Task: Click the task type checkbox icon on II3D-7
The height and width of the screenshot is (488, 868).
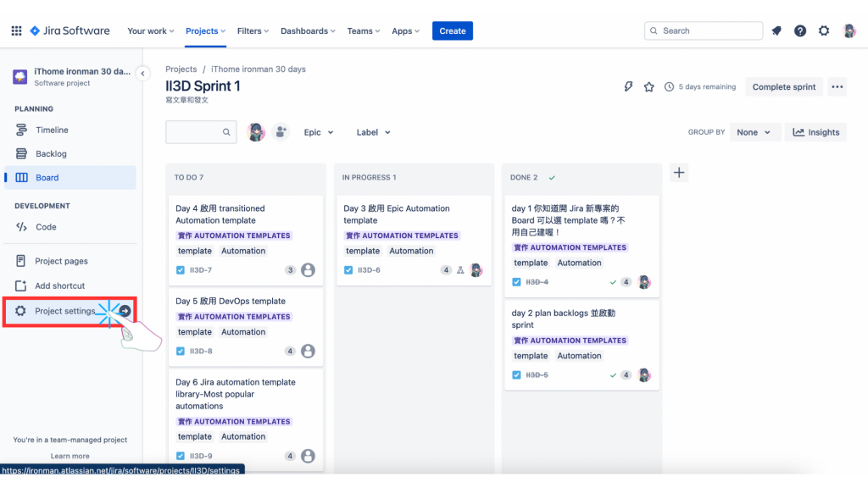Action: 181,270
